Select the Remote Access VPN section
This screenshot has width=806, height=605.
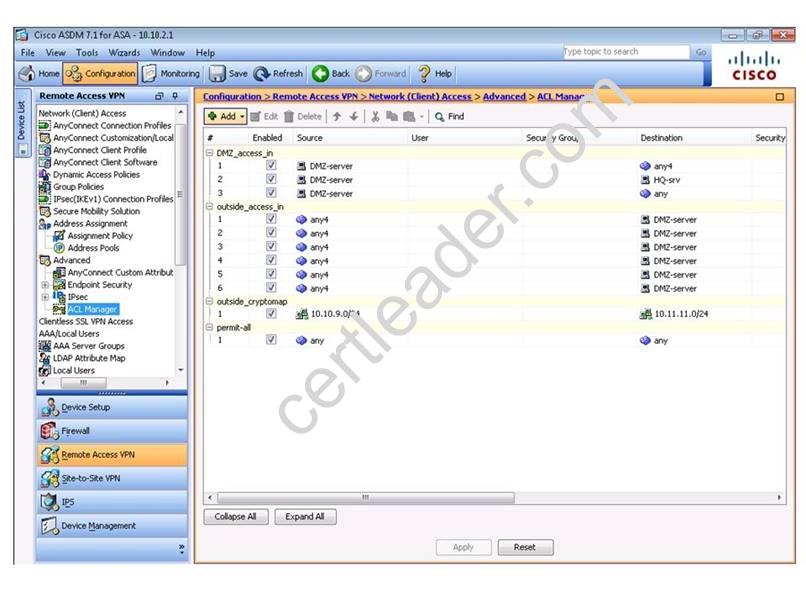coord(112,455)
